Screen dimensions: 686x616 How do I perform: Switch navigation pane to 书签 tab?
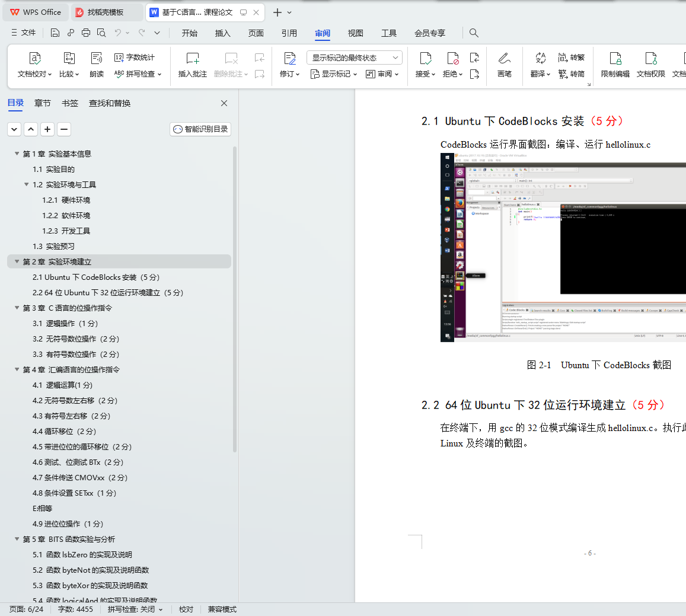69,103
